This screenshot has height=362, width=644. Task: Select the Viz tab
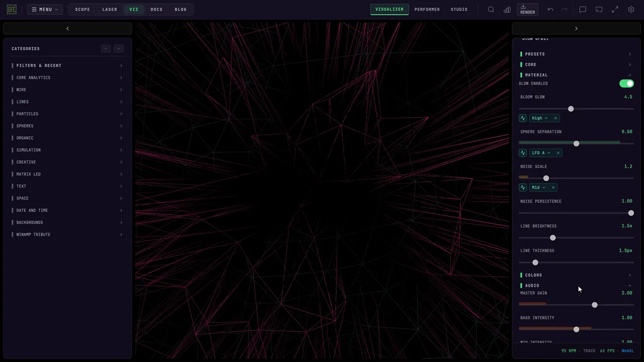point(134,10)
